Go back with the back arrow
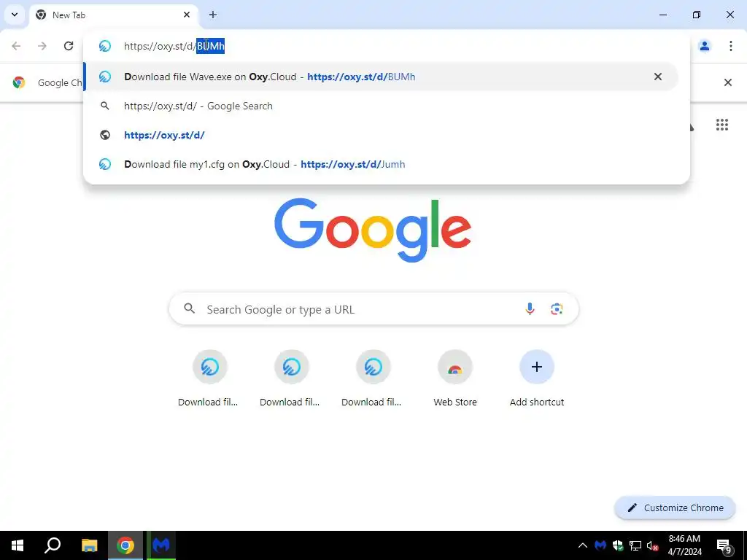 pyautogui.click(x=16, y=46)
